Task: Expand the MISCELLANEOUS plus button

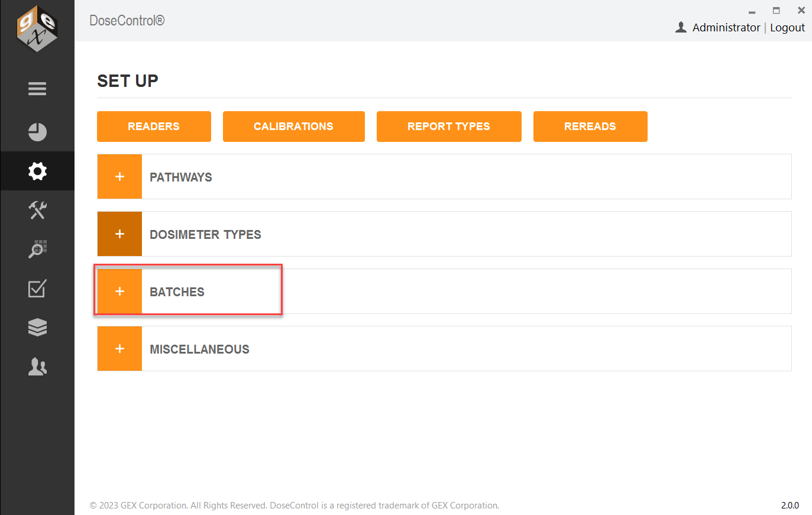Action: (x=119, y=349)
